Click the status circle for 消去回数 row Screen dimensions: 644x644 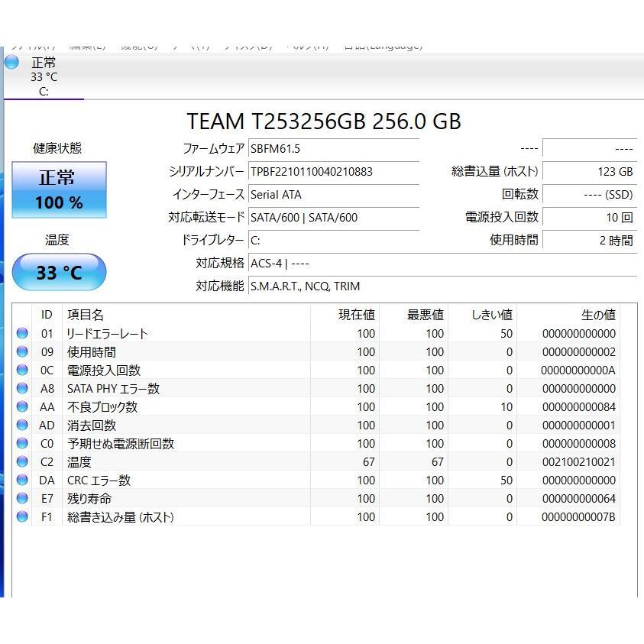[22, 425]
